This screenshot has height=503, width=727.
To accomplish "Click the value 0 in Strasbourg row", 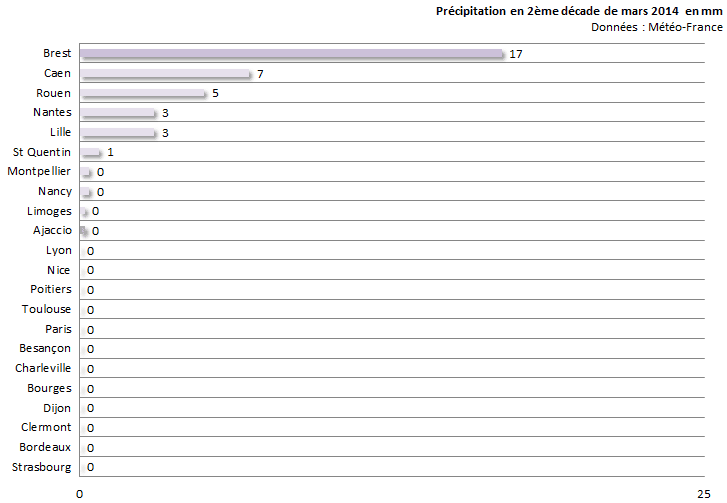I will pyautogui.click(x=90, y=467).
